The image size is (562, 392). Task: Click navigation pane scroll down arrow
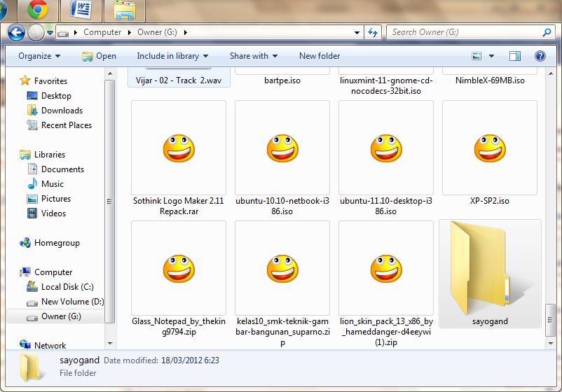[x=110, y=343]
